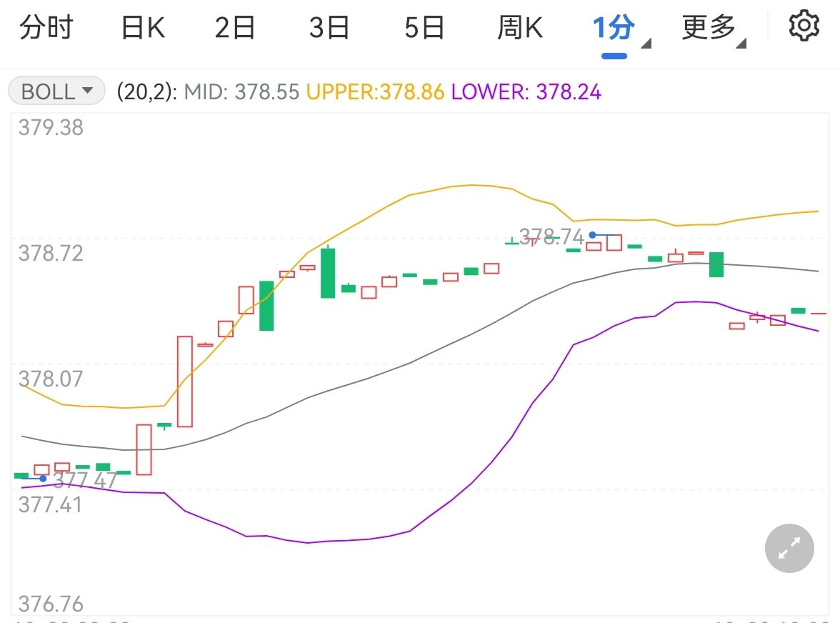Click the LOWER: 378.24 band label
Screen dimensions: 840x623
click(x=526, y=91)
